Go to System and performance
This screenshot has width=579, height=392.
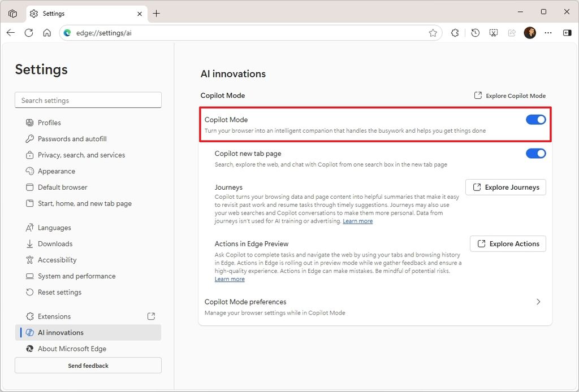coord(88,276)
